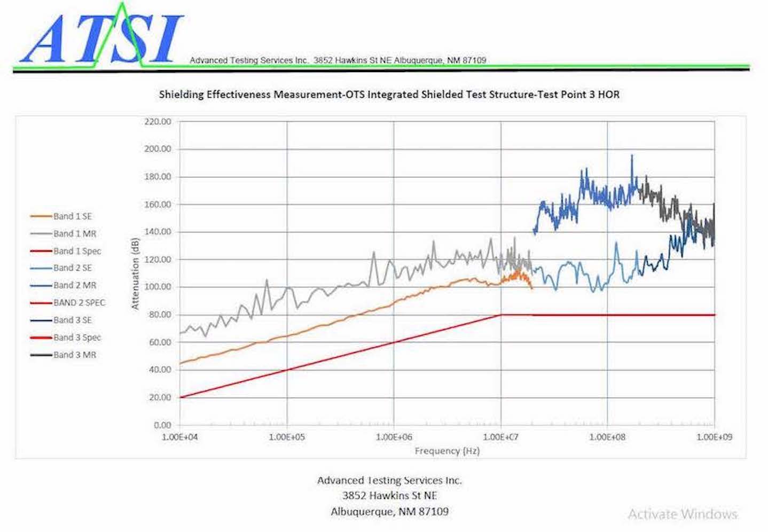Click the 40.00 y-axis value
The image size is (768, 532).
click(x=160, y=370)
